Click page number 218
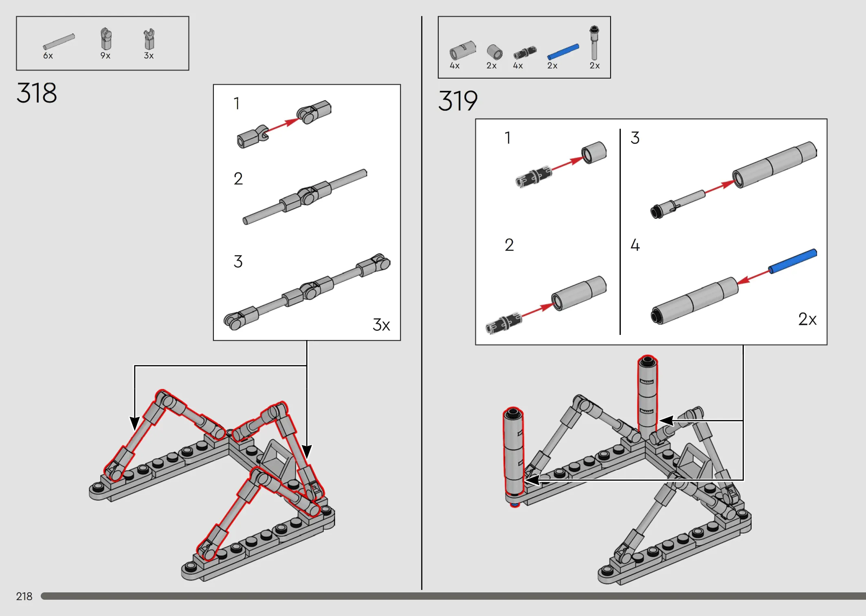This screenshot has width=866, height=616. point(24,596)
